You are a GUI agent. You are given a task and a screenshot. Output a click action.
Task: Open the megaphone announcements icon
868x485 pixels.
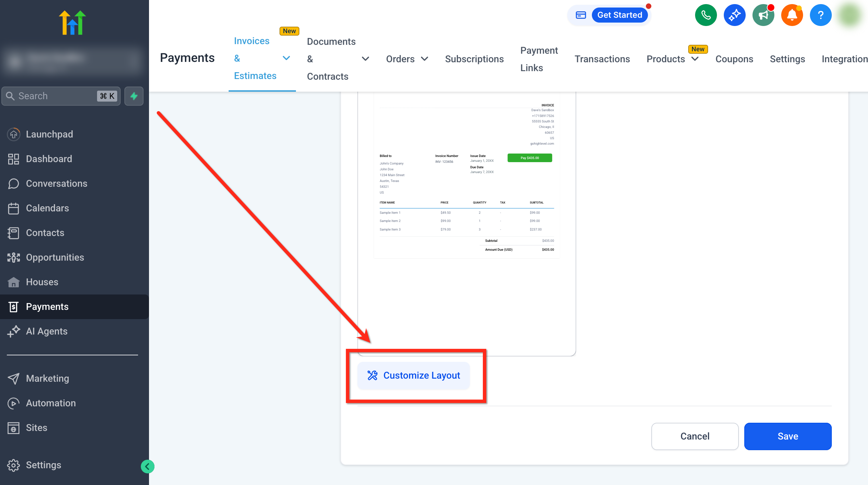(763, 15)
